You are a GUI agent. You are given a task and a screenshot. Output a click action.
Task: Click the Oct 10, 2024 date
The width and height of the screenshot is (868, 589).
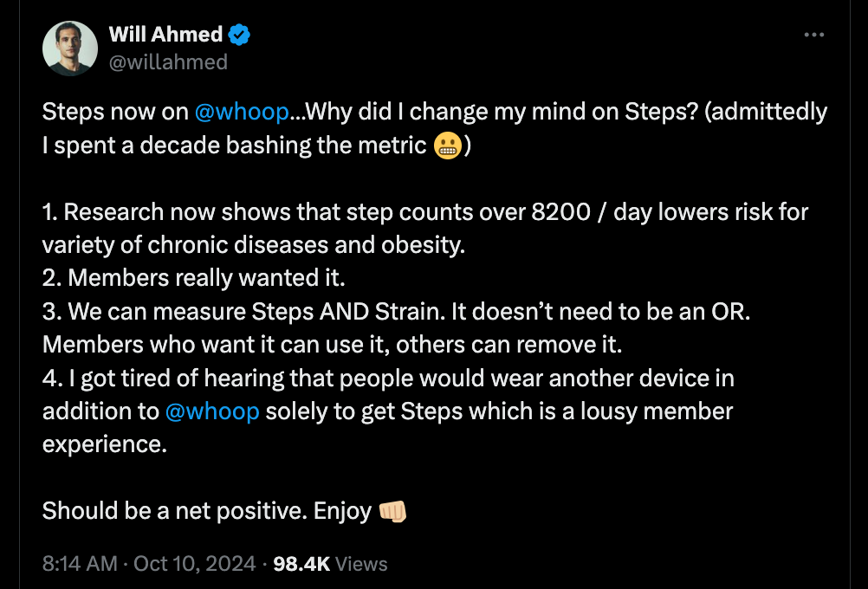point(194,564)
